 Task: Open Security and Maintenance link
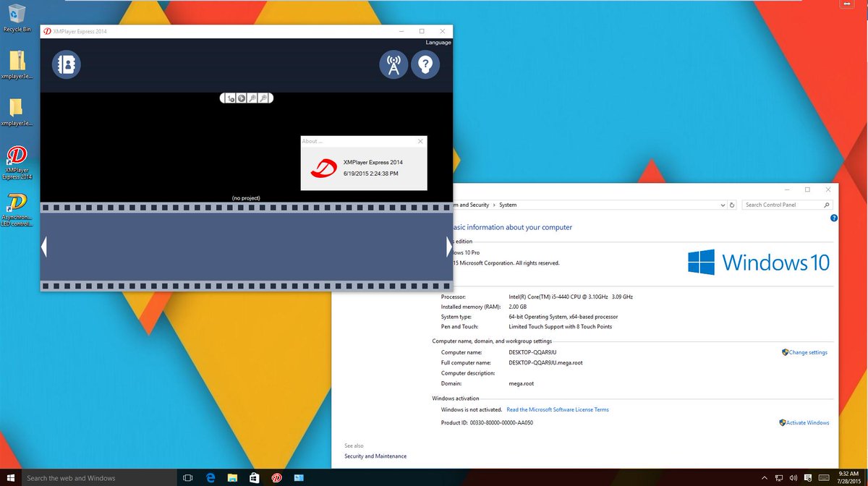(x=375, y=456)
